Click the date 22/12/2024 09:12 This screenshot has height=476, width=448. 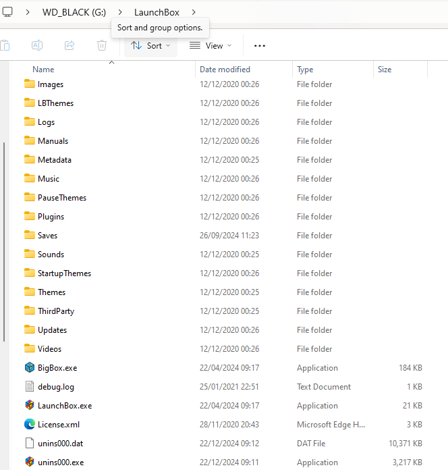(229, 444)
